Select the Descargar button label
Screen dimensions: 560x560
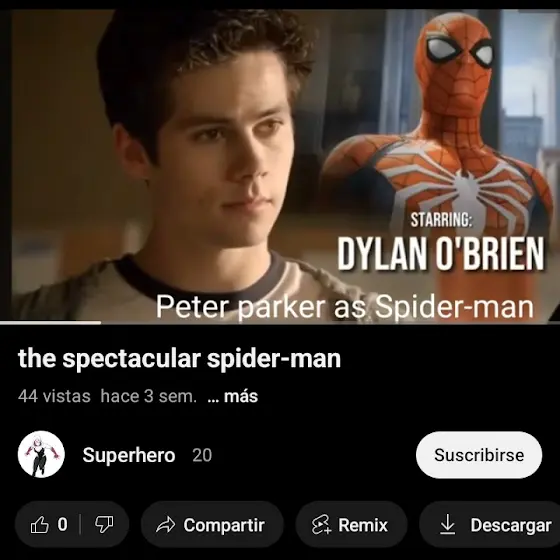pos(511,525)
